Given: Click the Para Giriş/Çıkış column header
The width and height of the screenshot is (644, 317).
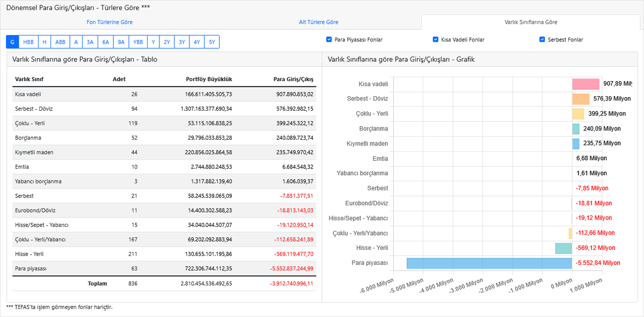Looking at the screenshot, I should pos(294,80).
